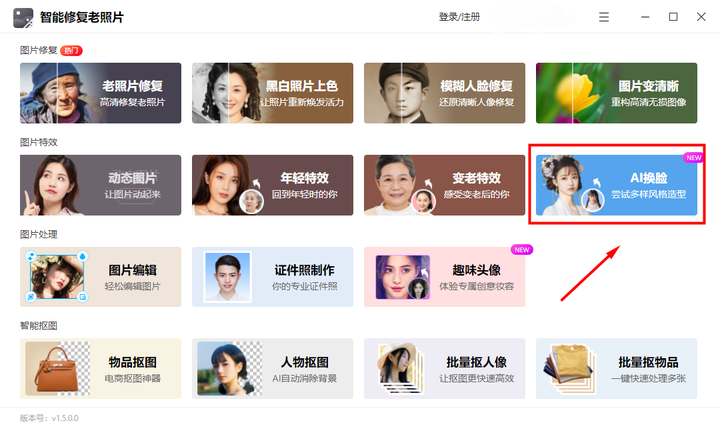Image resolution: width=720 pixels, height=427 pixels.
Task: Start 证件照制作 ID photo maker
Action: pos(272,277)
